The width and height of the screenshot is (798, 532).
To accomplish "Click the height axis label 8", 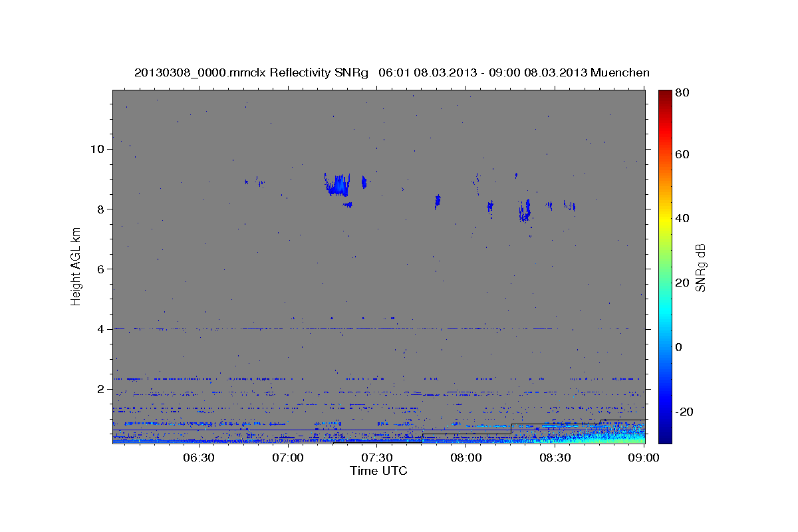I will point(100,209).
